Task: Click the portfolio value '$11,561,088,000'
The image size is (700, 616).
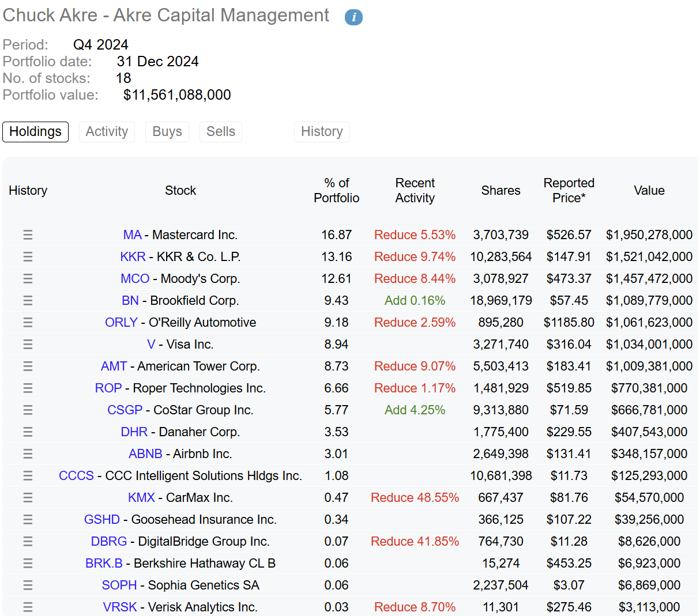Action: [x=177, y=95]
